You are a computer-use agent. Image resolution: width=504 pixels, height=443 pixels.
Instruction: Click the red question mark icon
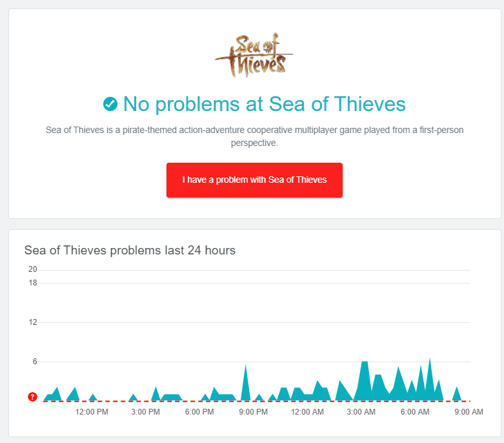tap(33, 397)
